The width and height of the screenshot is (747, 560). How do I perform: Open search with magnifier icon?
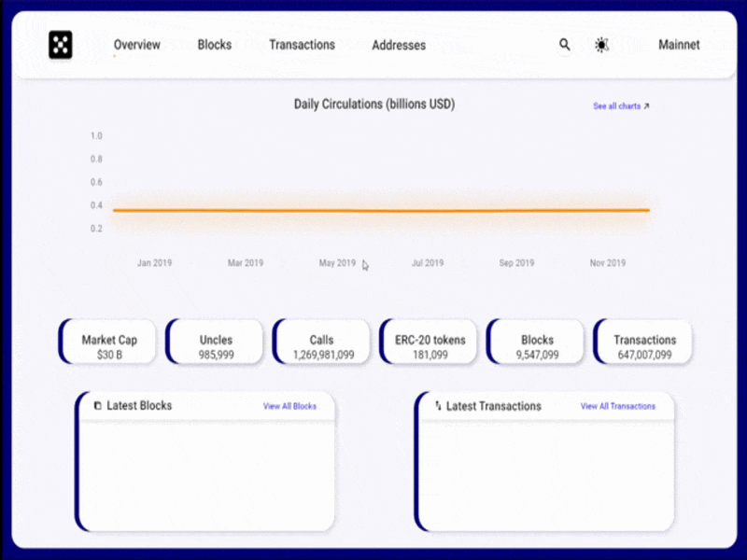click(564, 45)
